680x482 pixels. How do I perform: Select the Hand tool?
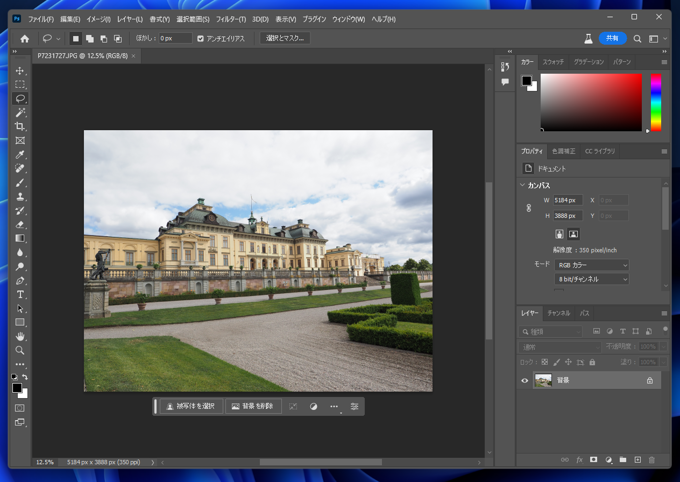tap(20, 337)
